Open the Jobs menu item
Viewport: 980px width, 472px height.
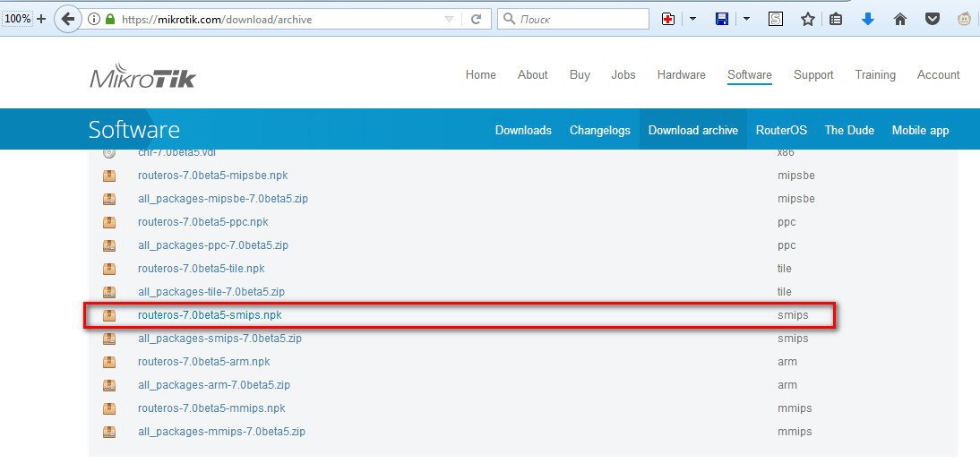[623, 75]
